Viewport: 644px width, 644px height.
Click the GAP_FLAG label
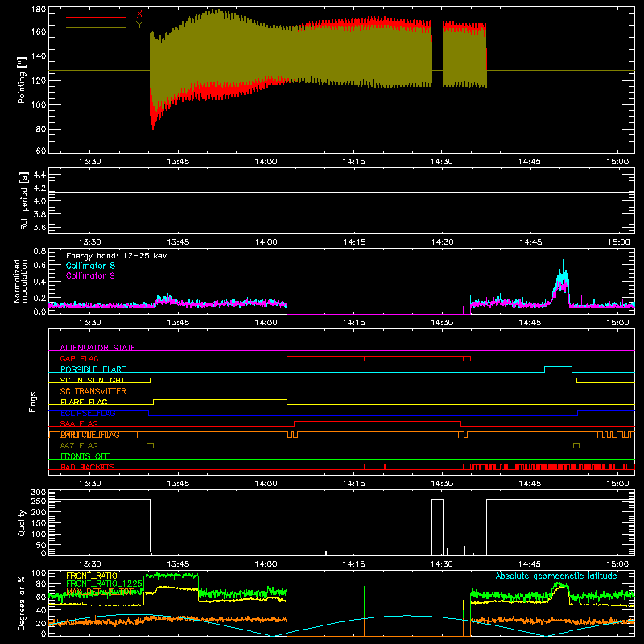click(79, 358)
